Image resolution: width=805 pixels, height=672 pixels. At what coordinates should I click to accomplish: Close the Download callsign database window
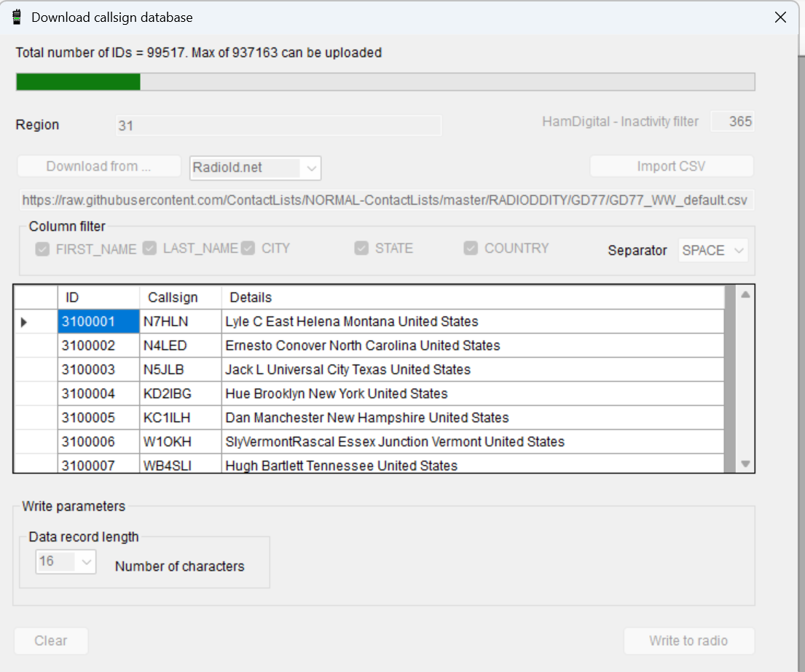pos(780,17)
